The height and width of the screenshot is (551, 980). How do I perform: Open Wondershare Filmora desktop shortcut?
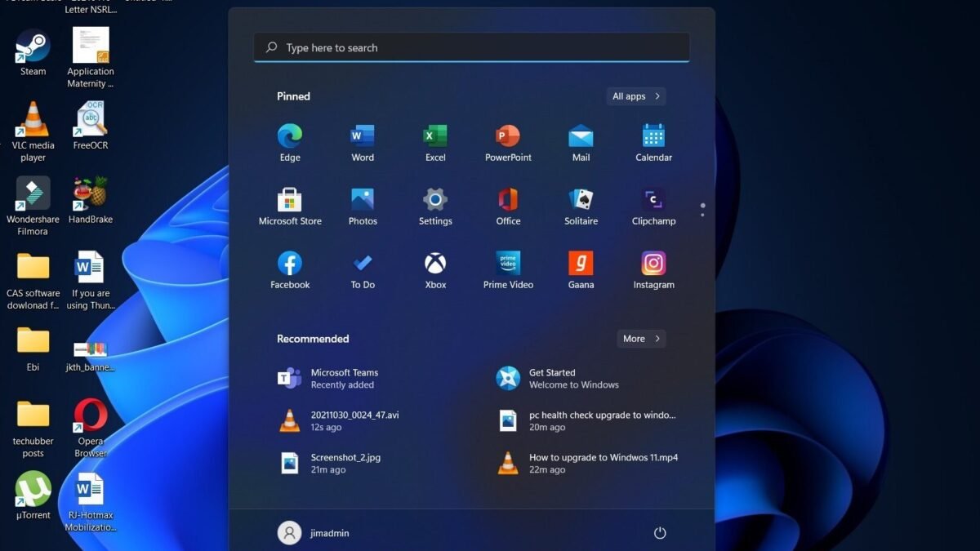33,206
